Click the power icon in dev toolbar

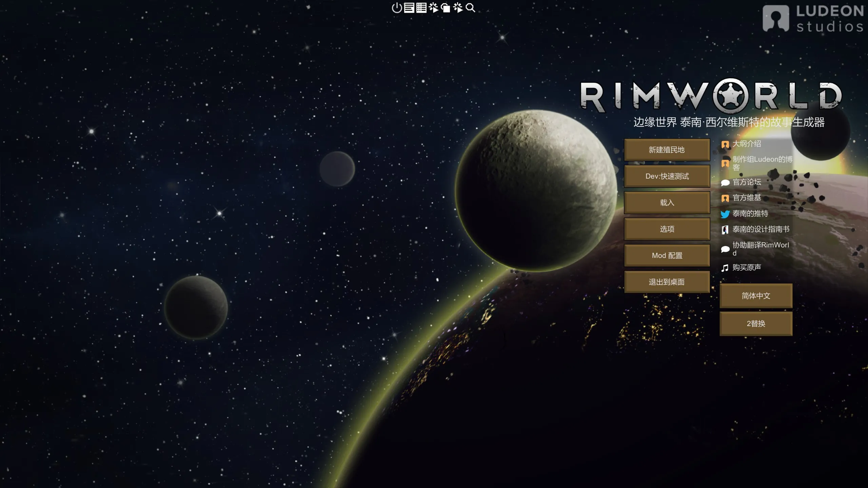[397, 7]
